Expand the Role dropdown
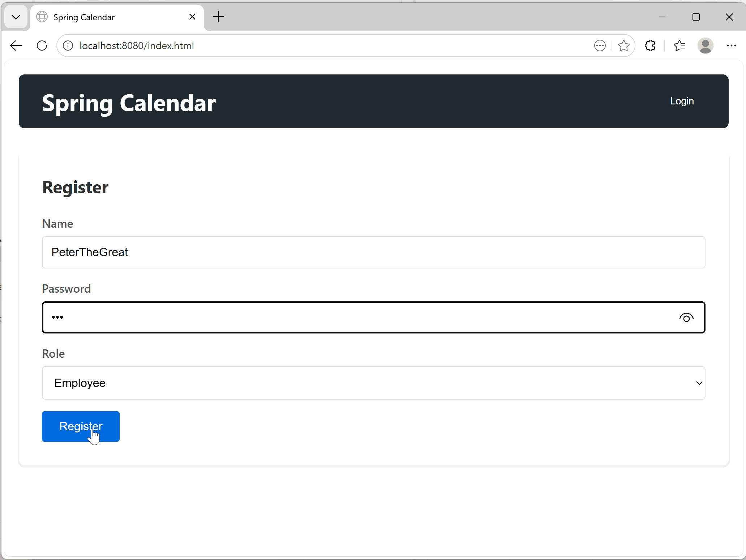Viewport: 746px width, 560px height. 373,383
